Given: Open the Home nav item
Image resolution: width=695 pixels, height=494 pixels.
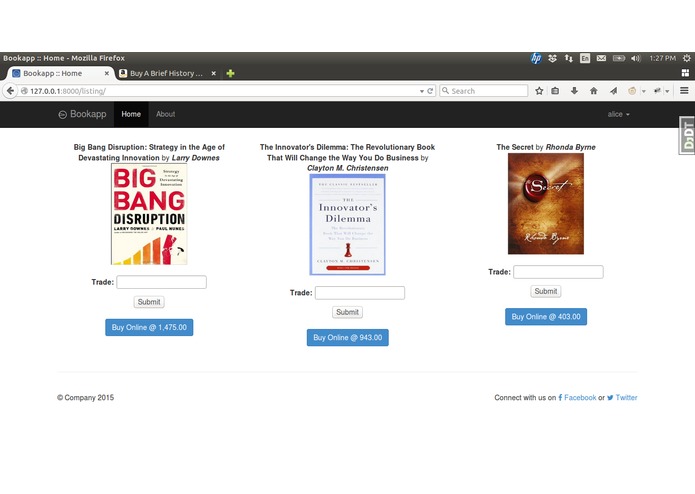Looking at the screenshot, I should [x=131, y=114].
